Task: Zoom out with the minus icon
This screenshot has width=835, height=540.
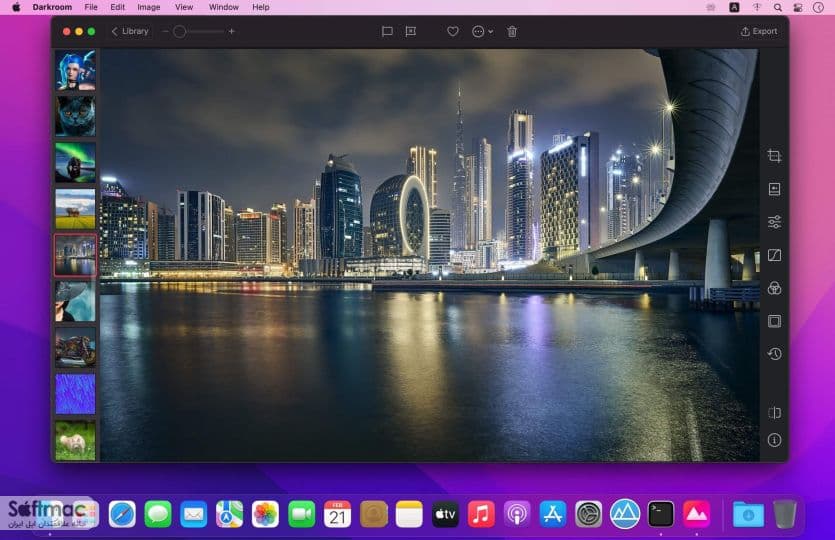Action: (x=165, y=31)
